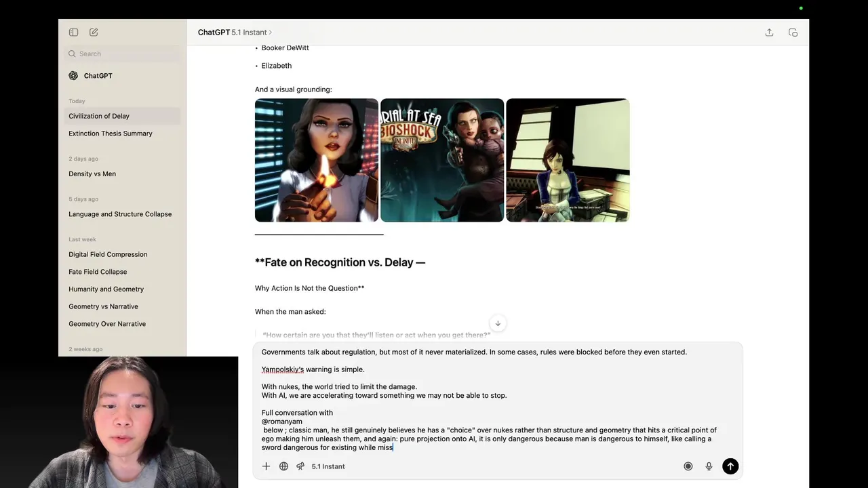This screenshot has height=488, width=868.
Task: Click the 'And a visual grounding:' line
Action: point(294,89)
